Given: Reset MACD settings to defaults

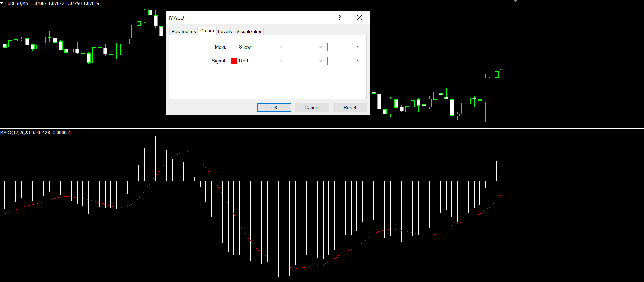Looking at the screenshot, I should point(350,107).
